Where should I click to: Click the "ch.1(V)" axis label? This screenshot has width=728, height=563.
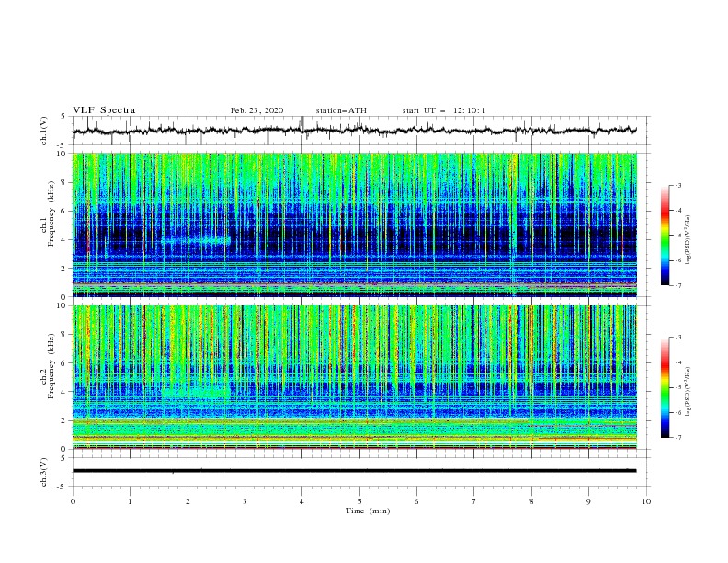(x=44, y=131)
